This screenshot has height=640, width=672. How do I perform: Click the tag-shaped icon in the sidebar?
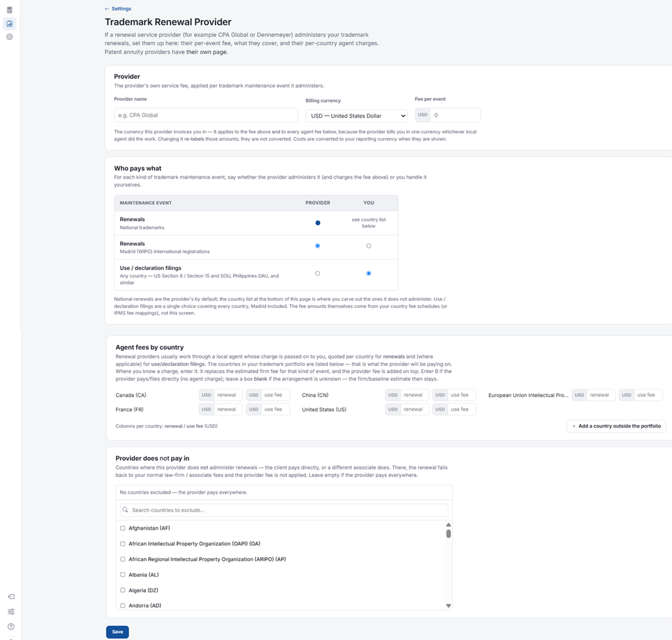pyautogui.click(x=11, y=597)
